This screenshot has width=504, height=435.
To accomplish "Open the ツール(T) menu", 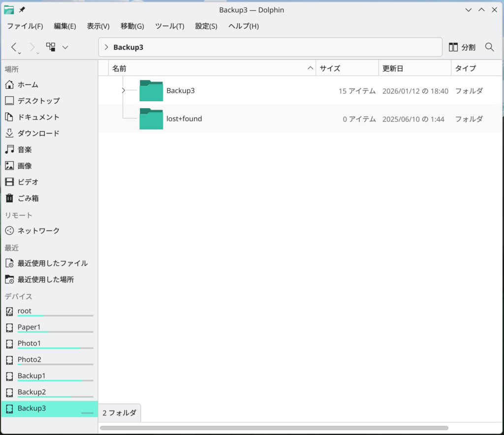I will pos(169,26).
